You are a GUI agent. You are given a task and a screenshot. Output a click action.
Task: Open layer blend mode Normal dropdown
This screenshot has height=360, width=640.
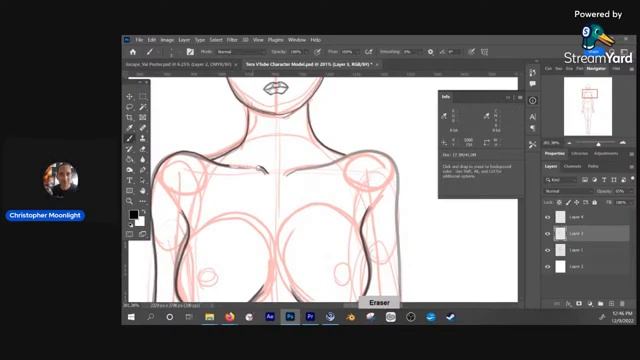point(569,191)
